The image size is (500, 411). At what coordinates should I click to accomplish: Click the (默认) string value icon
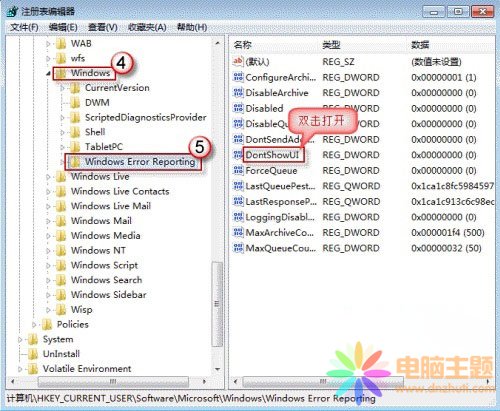tap(238, 61)
